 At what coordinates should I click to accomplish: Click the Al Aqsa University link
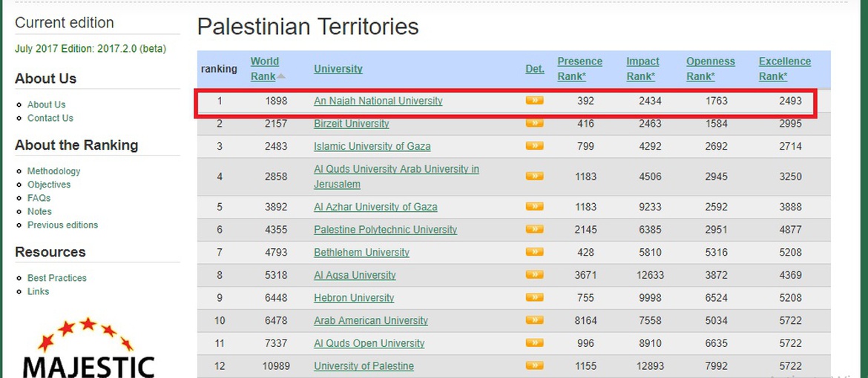[x=355, y=274]
